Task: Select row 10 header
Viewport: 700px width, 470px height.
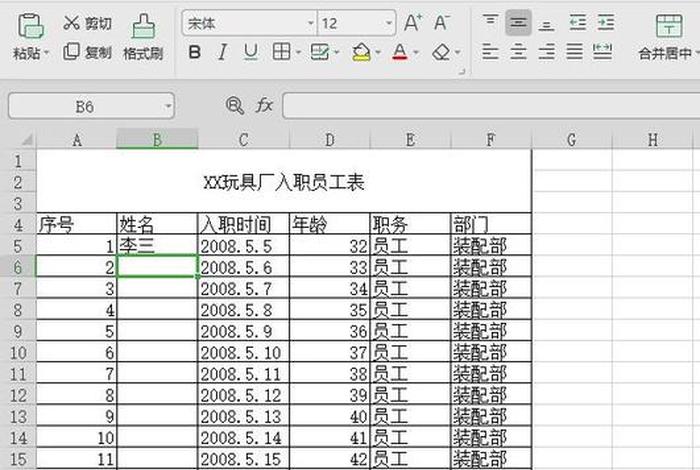Action: click(18, 353)
